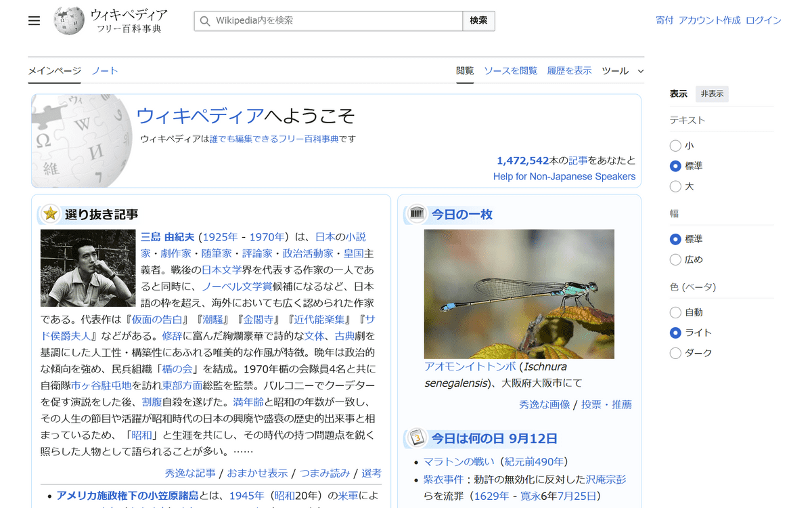
Task: Open the ソースを閲覧 tab
Action: (x=510, y=70)
